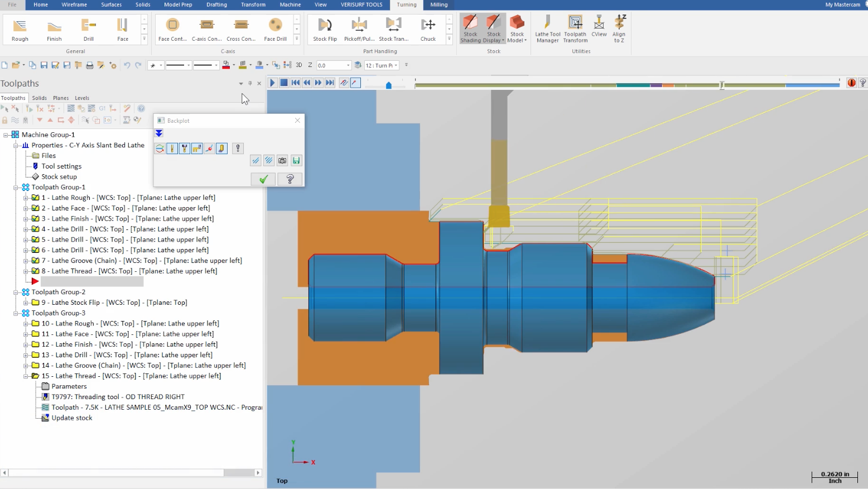Click the Print icon in quick toolbar

pos(89,65)
